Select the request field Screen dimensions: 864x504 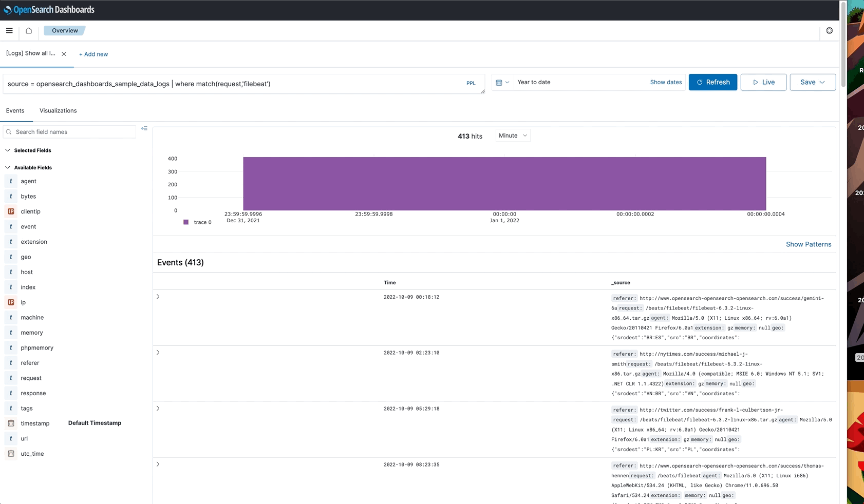[31, 378]
